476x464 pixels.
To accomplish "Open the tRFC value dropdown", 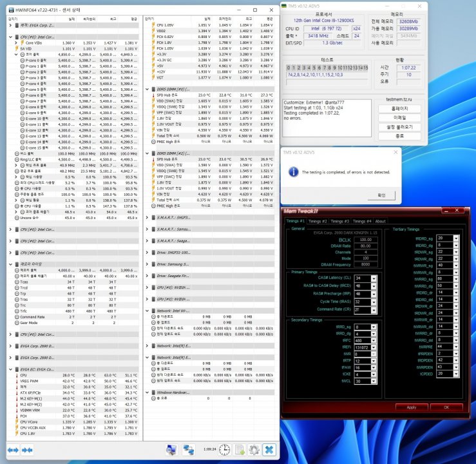I will [375, 340].
